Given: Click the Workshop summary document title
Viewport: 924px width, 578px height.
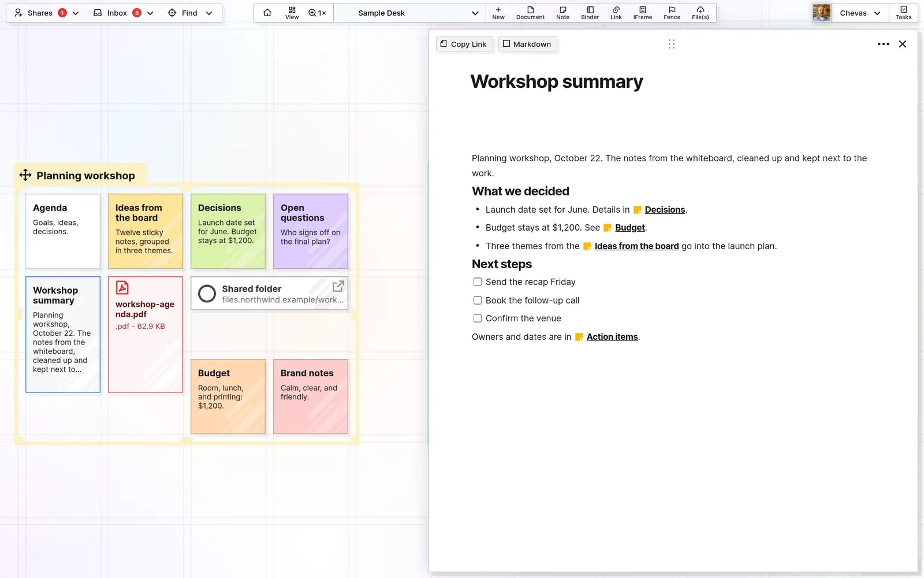Looking at the screenshot, I should [557, 81].
